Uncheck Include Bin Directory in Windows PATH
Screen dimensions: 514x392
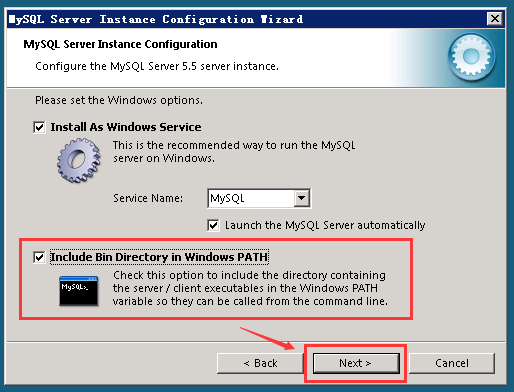pos(39,257)
